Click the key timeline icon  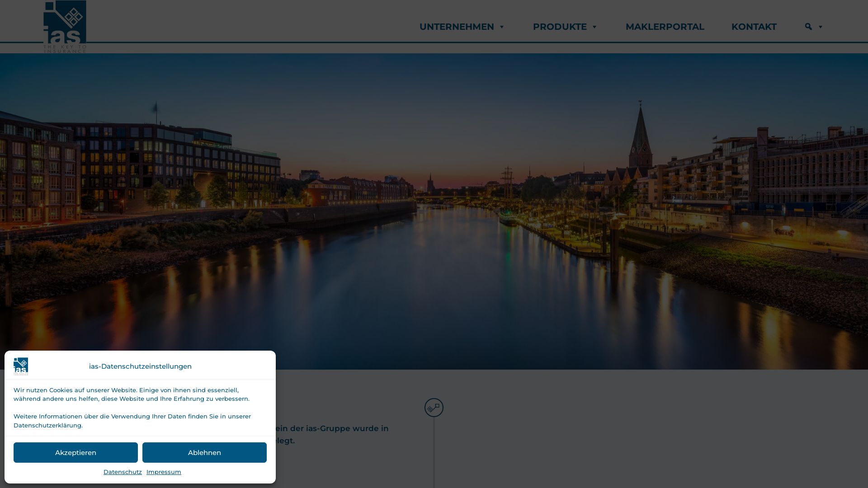[434, 408]
